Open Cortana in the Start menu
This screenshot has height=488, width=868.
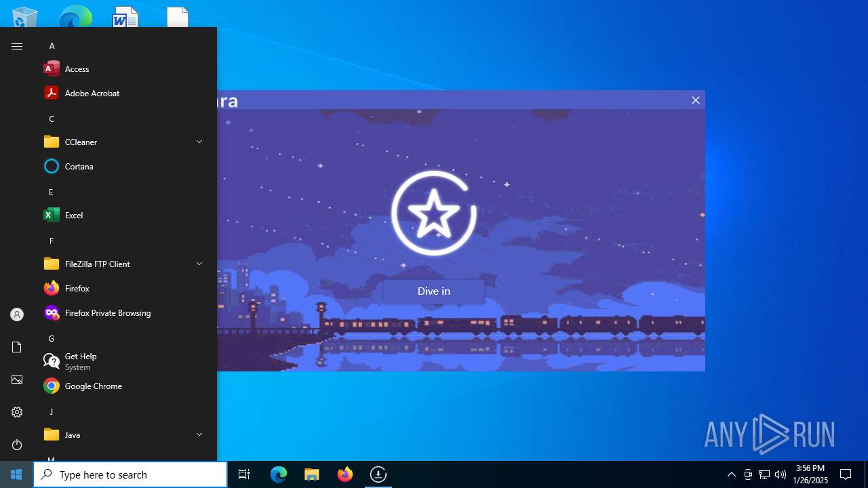point(125,166)
